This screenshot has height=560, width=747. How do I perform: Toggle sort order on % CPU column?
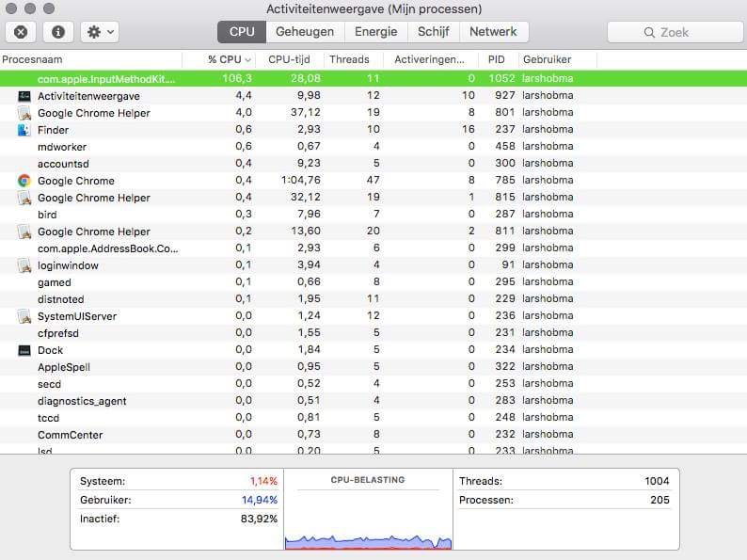(219, 59)
